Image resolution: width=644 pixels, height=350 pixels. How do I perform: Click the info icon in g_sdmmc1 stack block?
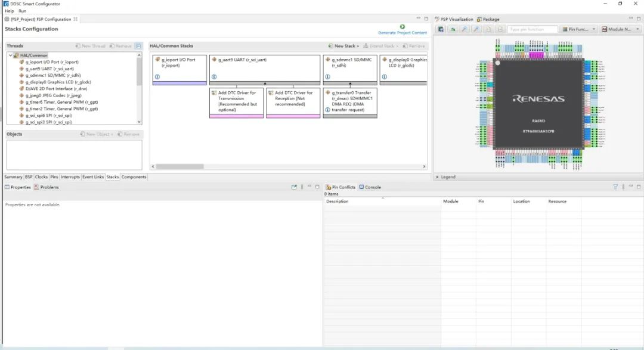(x=328, y=77)
